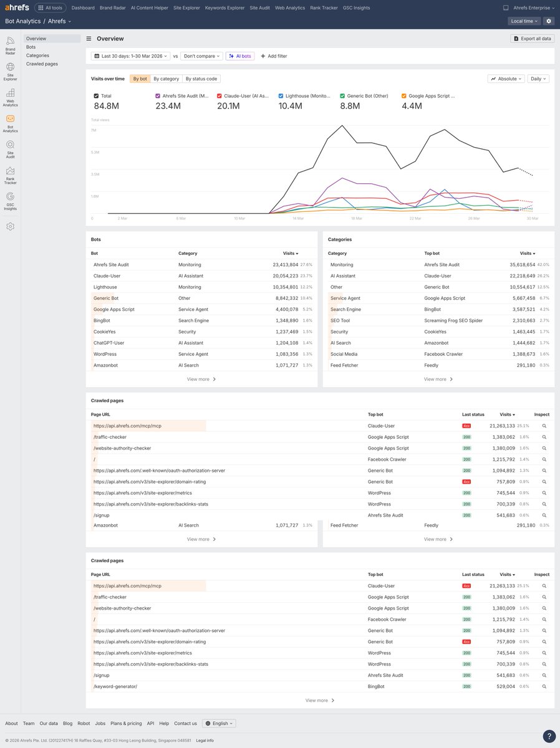560x748 pixels.
Task: Open the help question mark button
Action: [x=549, y=736]
